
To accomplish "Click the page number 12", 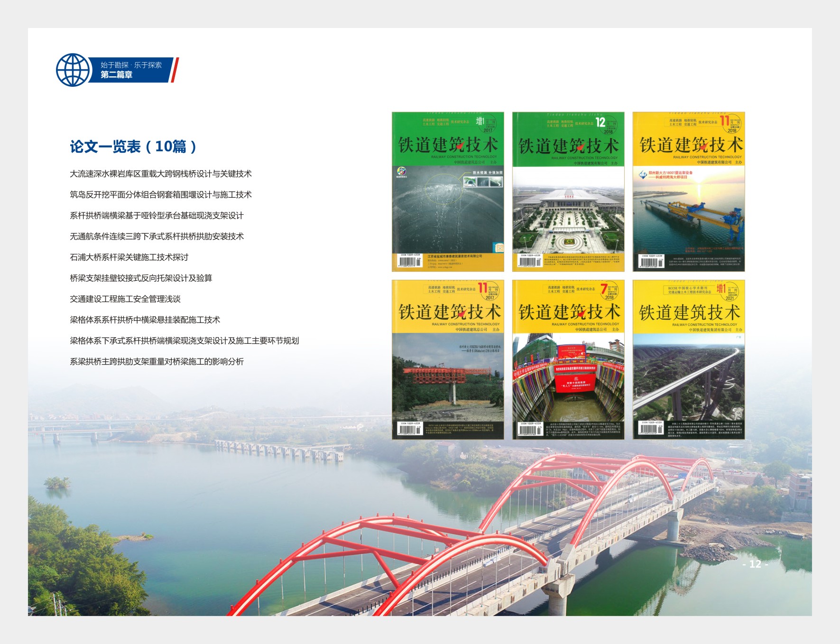I will [755, 564].
